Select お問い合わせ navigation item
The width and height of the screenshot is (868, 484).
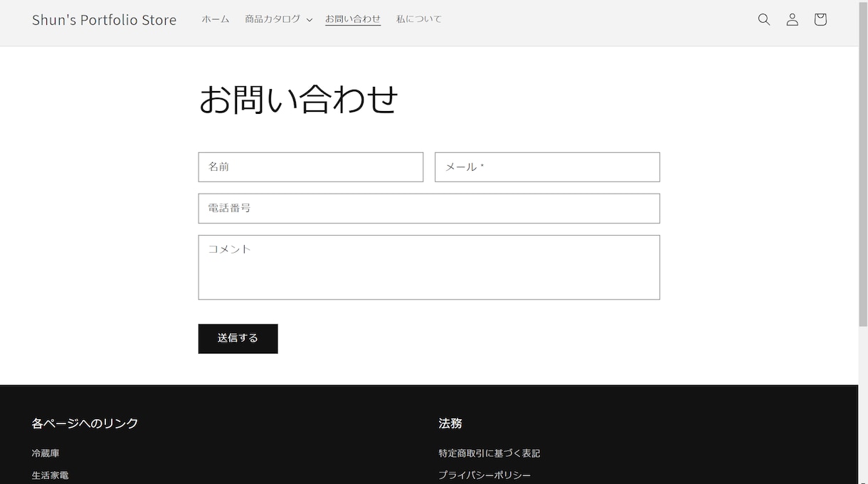point(353,19)
